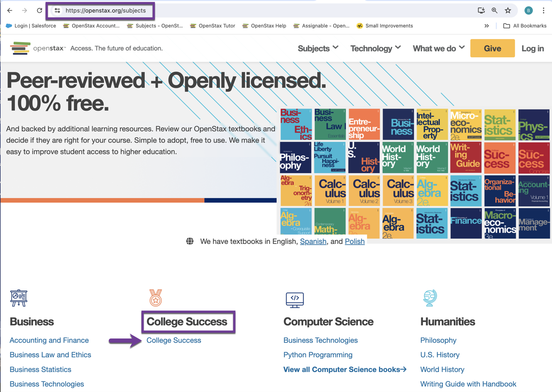Open the OpenStax Tutor bookmark
This screenshot has width=552, height=392.
(215, 26)
